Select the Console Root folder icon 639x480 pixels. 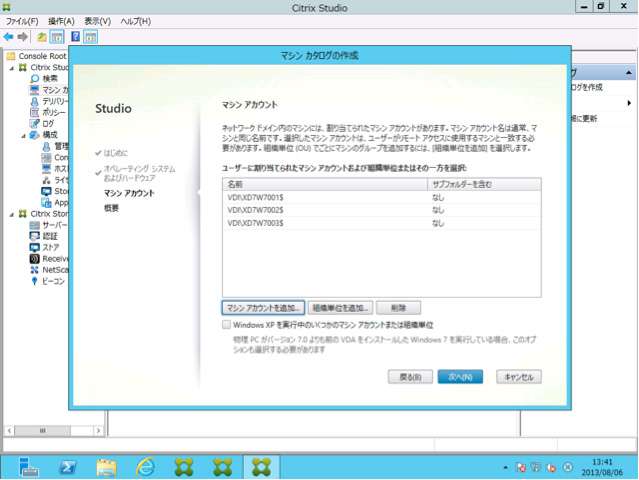pos(11,56)
